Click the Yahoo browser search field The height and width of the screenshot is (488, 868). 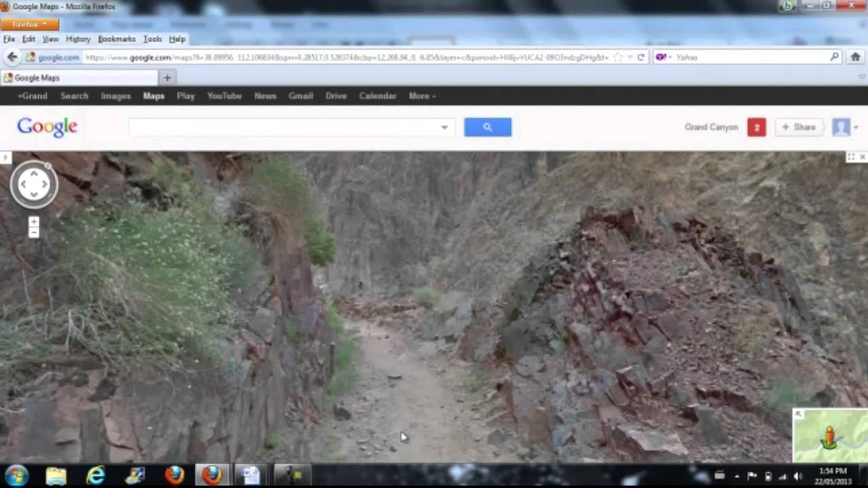click(749, 57)
